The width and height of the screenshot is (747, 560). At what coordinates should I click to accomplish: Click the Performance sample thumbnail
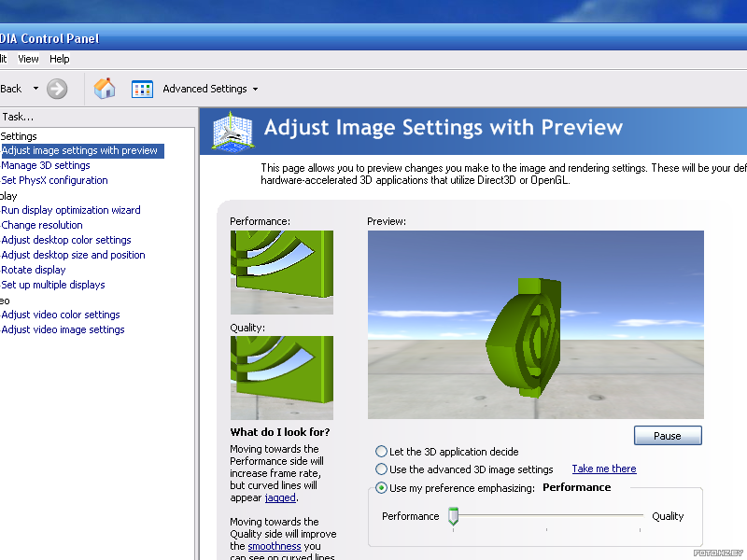(282, 273)
